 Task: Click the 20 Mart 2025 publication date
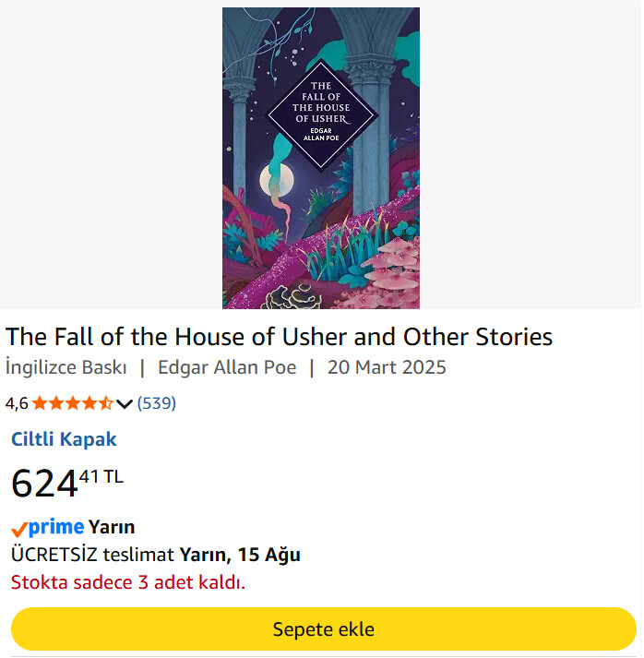[x=387, y=367]
